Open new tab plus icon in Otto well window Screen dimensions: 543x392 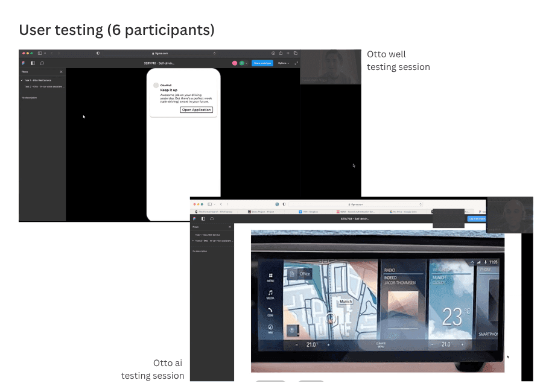click(x=288, y=53)
